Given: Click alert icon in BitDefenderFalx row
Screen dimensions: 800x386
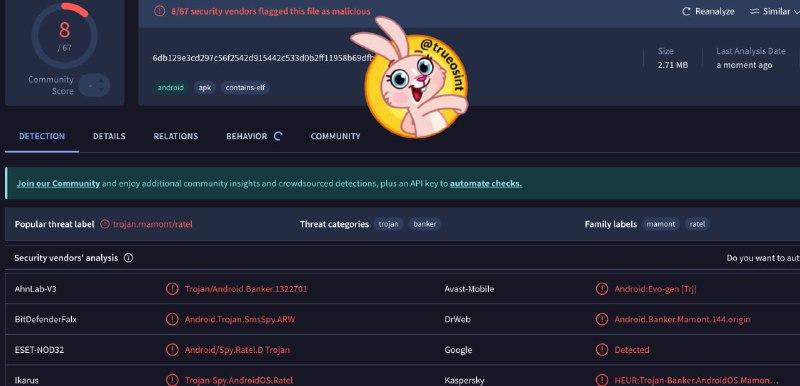Looking at the screenshot, I should point(172,320).
